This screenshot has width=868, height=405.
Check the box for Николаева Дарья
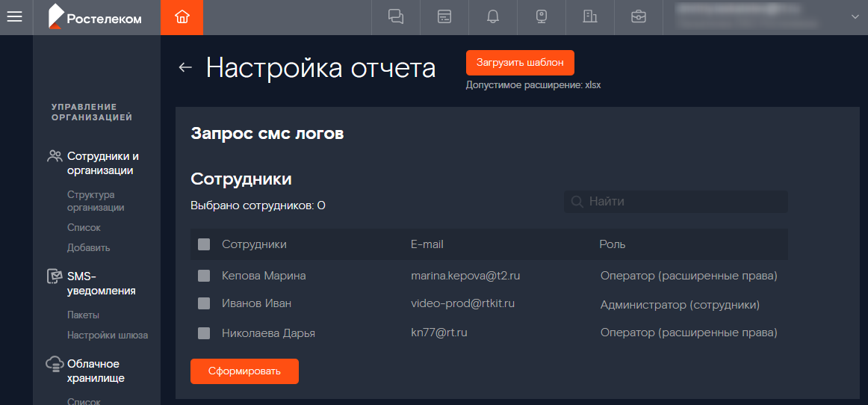pos(204,333)
